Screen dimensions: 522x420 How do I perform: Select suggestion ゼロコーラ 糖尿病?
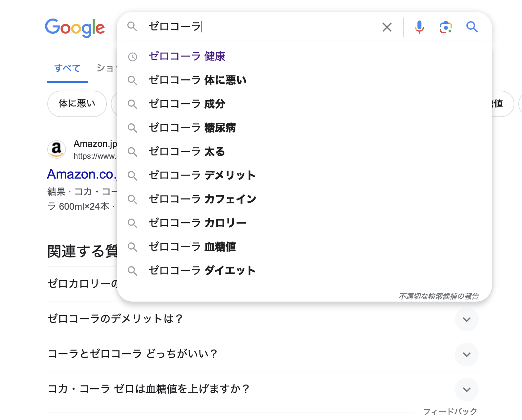click(304, 128)
